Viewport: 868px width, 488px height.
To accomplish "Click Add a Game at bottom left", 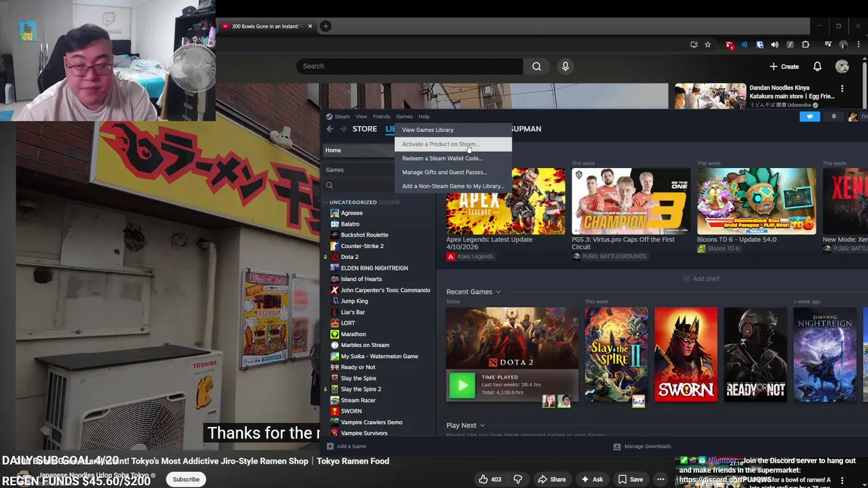I will pos(347,446).
